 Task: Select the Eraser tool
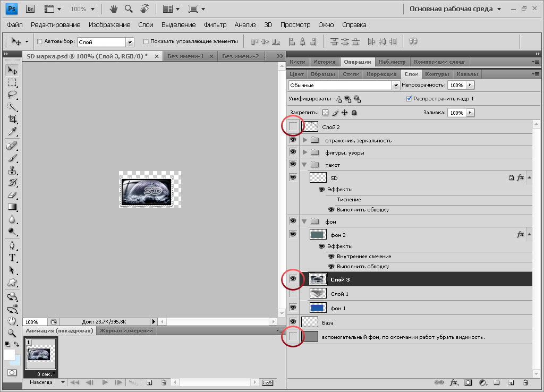12,194
